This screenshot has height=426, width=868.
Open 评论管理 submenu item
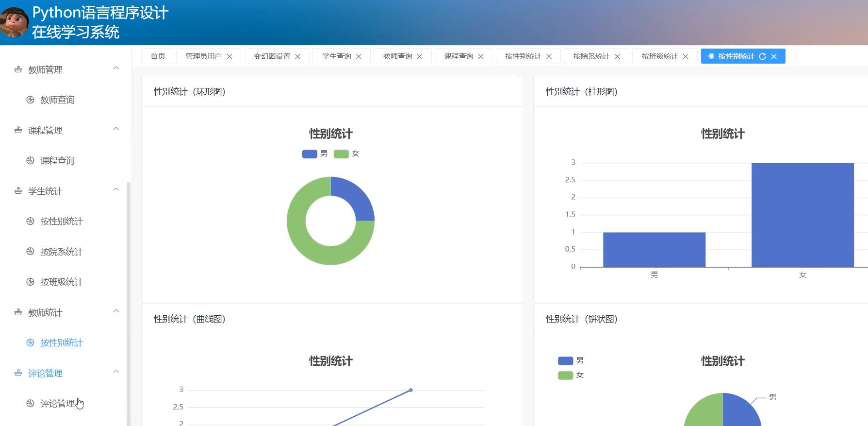(x=57, y=403)
